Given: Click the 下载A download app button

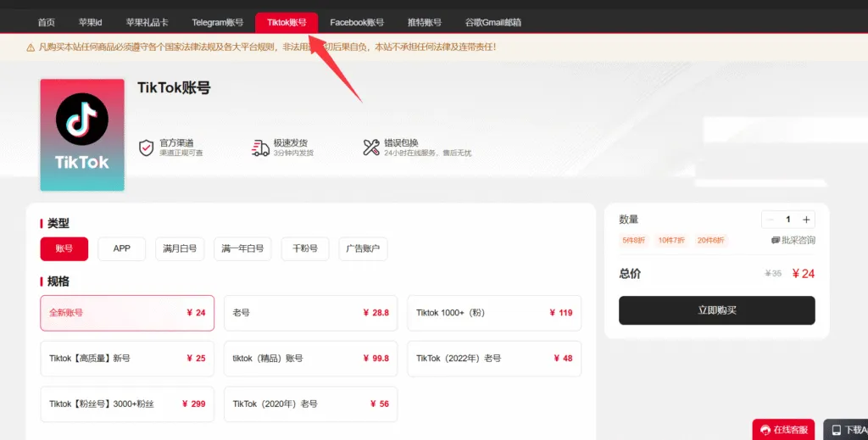Looking at the screenshot, I should [846, 430].
